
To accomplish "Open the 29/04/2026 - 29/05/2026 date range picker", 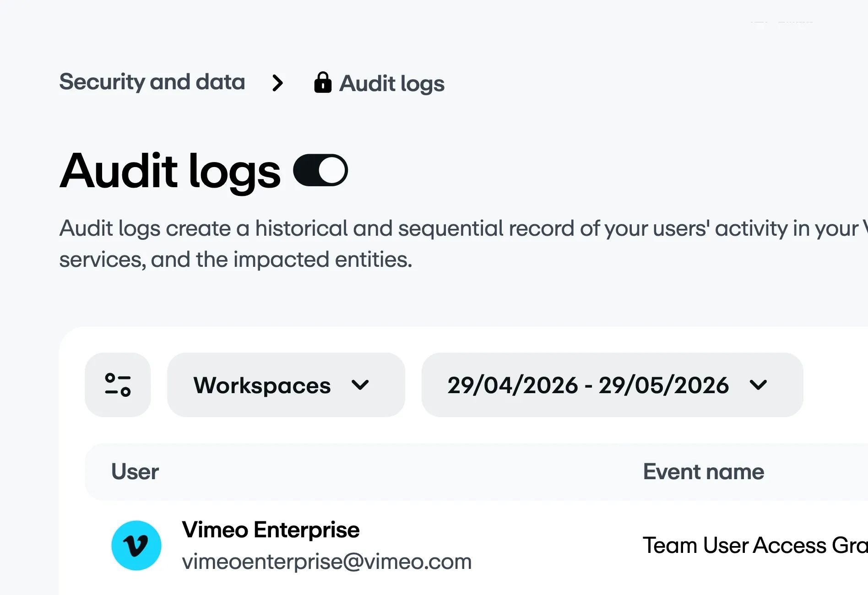I will coord(612,384).
